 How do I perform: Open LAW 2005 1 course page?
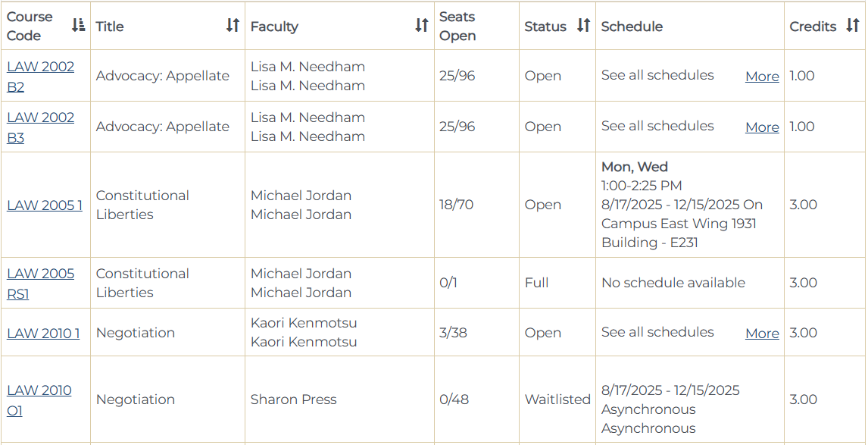coord(45,205)
